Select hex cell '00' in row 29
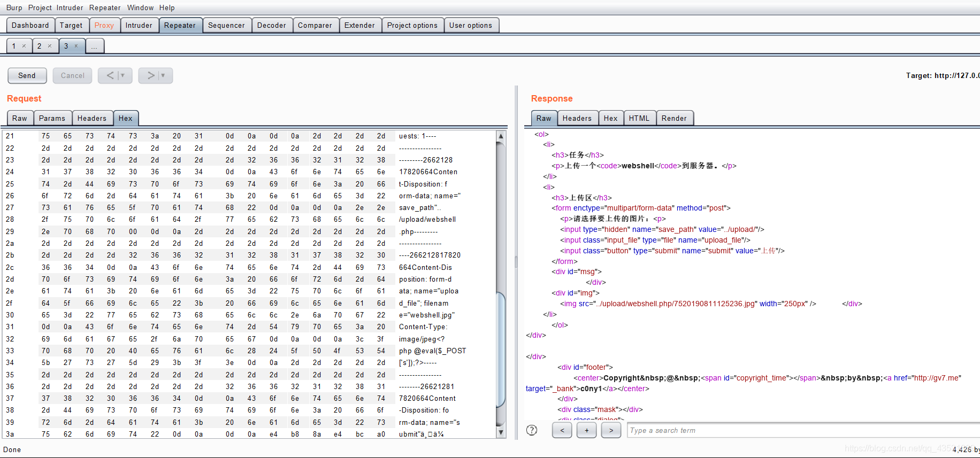980x458 pixels. 133,231
